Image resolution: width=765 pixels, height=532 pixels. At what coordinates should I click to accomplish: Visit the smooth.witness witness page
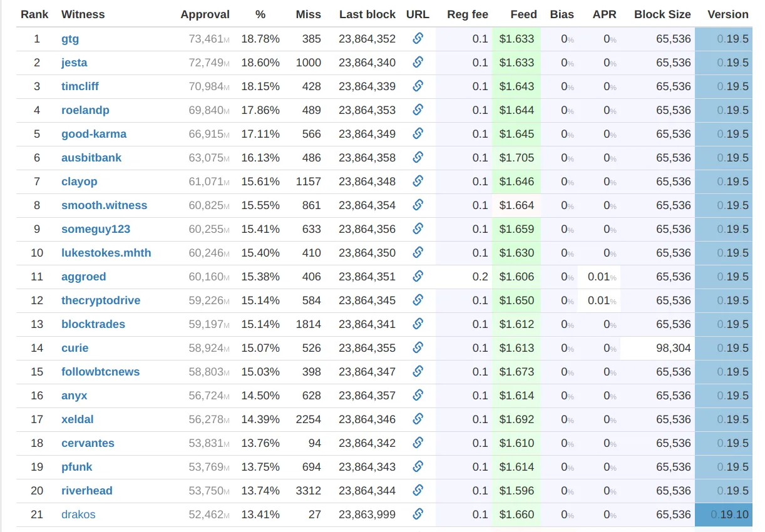click(x=105, y=205)
